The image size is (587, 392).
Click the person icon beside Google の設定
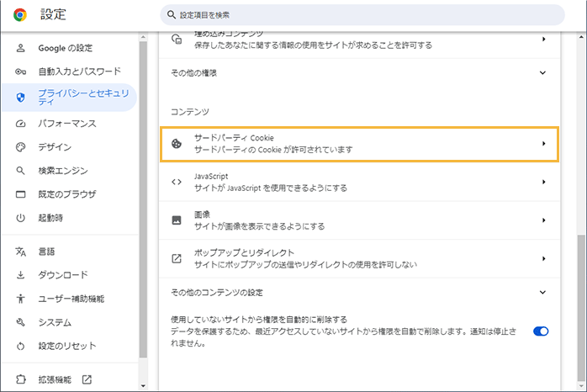[20, 48]
